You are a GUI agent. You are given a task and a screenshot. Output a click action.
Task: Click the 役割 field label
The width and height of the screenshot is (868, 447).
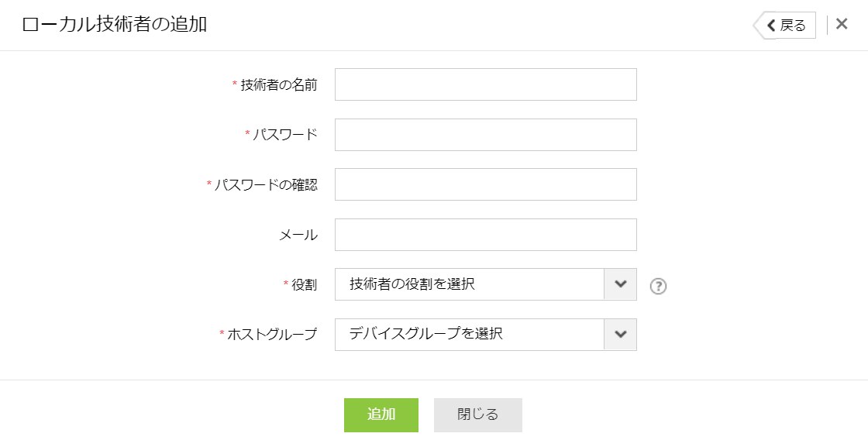pyautogui.click(x=304, y=285)
